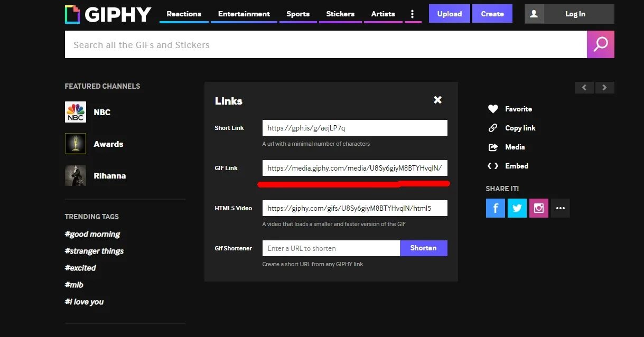The height and width of the screenshot is (337, 644).
Task: Open the Entertainment category
Action: (x=244, y=14)
